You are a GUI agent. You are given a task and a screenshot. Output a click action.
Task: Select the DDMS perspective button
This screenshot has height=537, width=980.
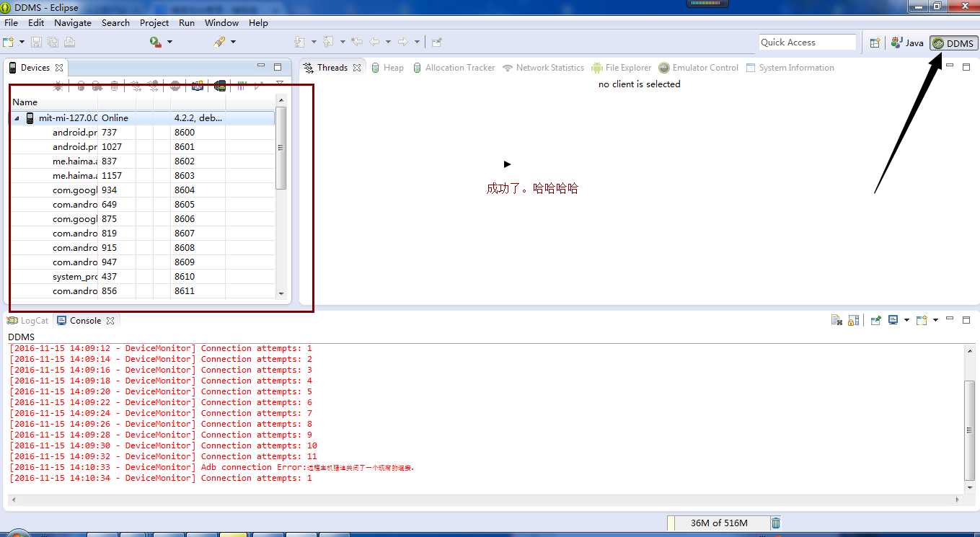pyautogui.click(x=953, y=43)
